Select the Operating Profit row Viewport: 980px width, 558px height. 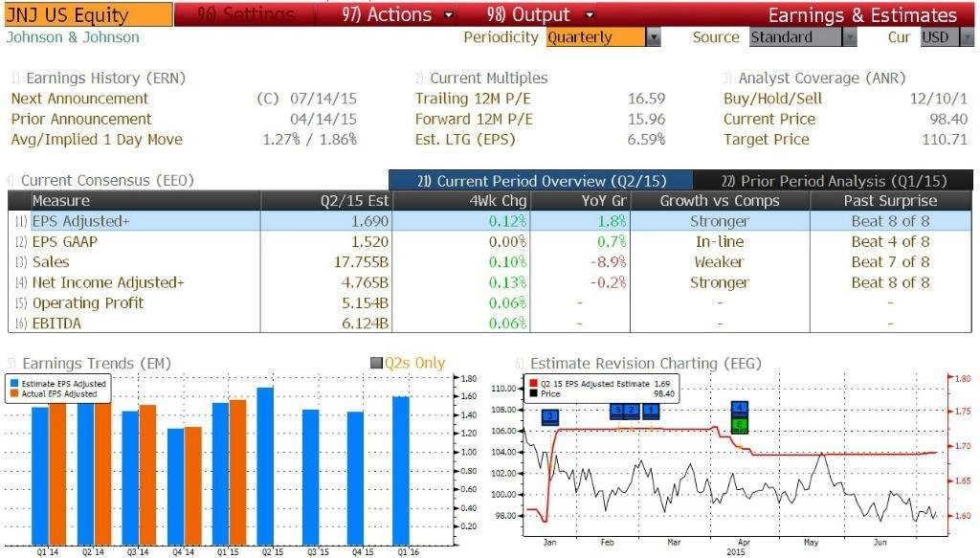coord(490,303)
